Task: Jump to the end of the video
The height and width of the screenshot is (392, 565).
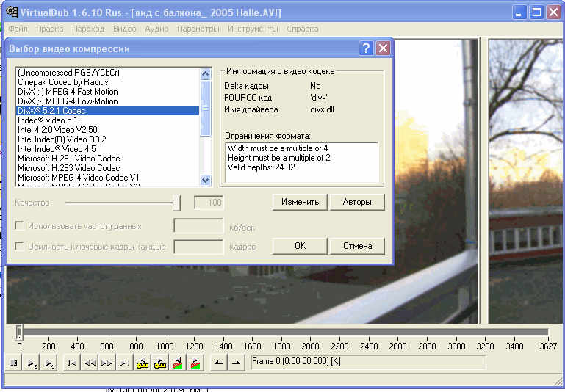Action: point(124,363)
